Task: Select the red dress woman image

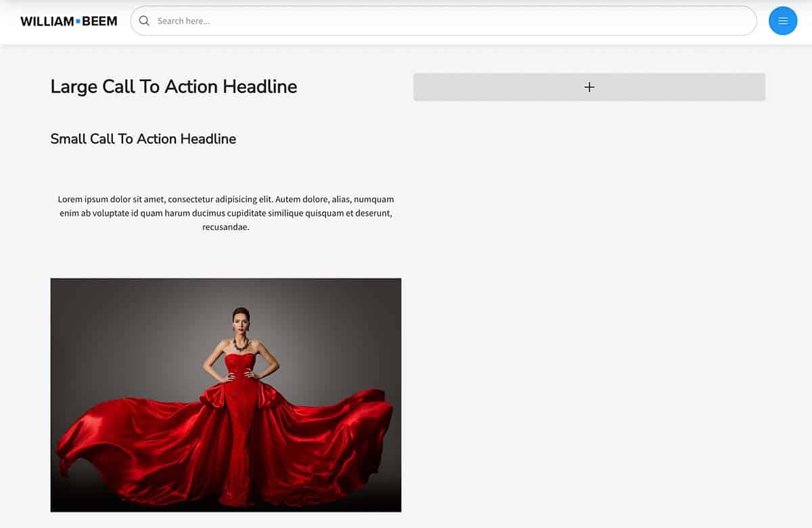Action: coord(226,395)
